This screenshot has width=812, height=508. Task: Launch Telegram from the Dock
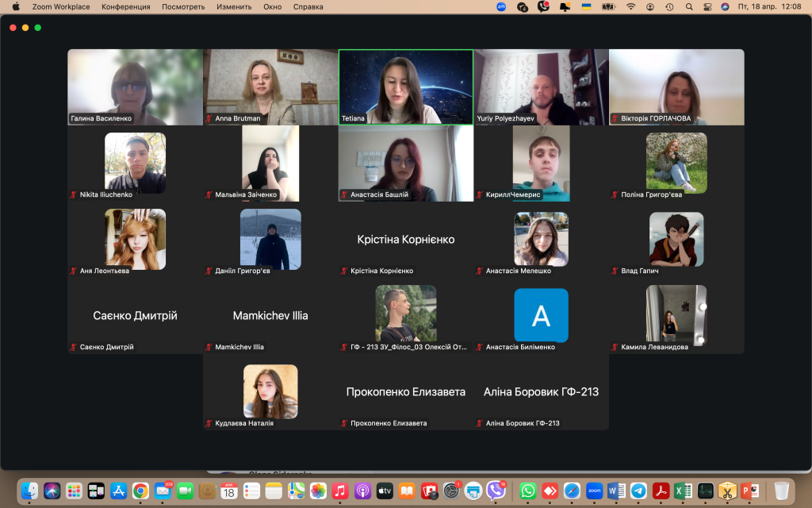click(638, 491)
